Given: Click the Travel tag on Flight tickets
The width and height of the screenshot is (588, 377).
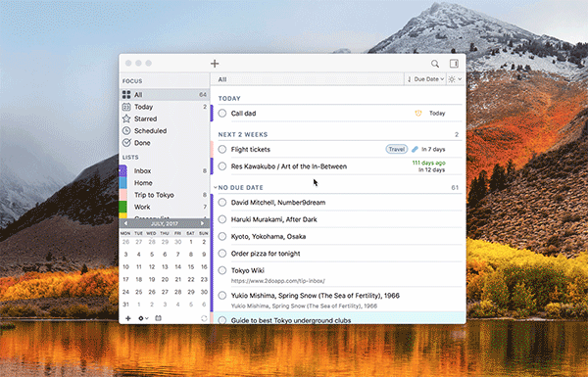Looking at the screenshot, I should (x=396, y=149).
